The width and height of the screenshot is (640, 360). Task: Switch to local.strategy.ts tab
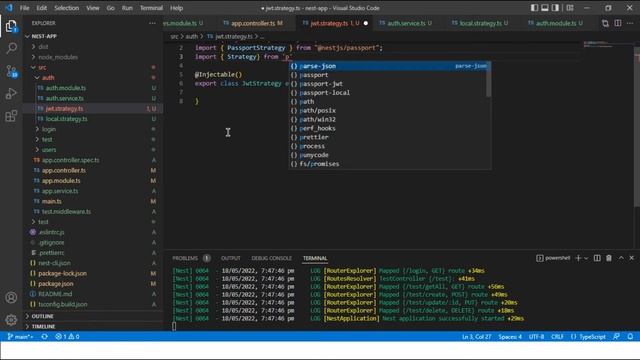click(x=480, y=23)
